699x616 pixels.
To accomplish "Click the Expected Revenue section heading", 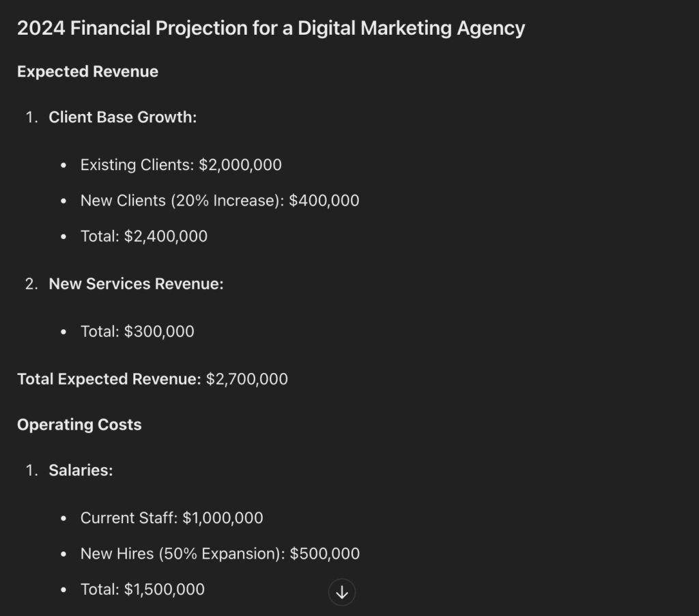I will [x=87, y=72].
